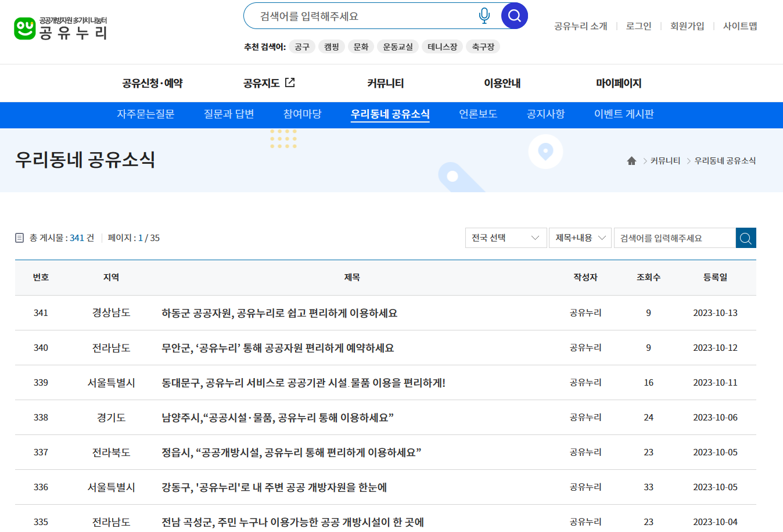This screenshot has height=532, width=783.
Task: Click the 제목 column header
Action: [x=352, y=278]
